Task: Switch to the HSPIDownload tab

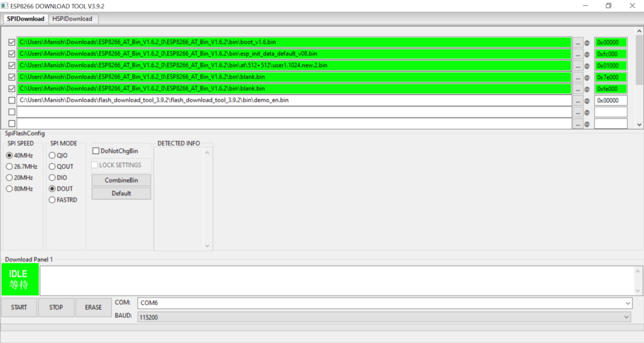Action: pyautogui.click(x=72, y=19)
